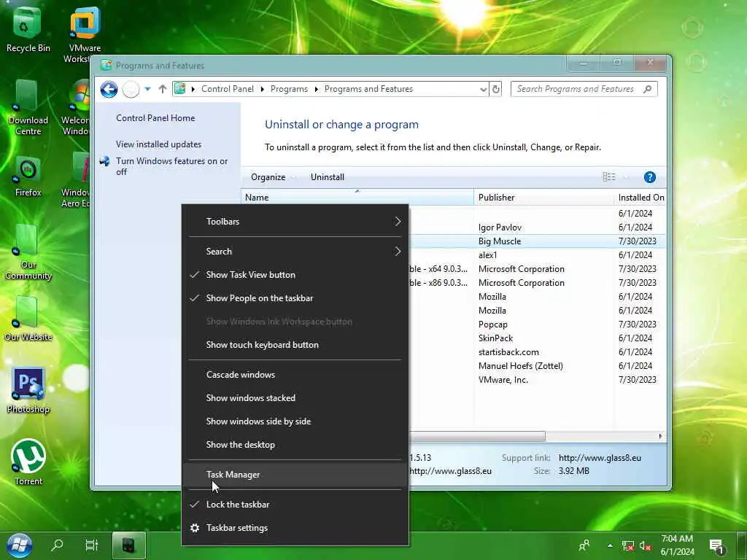Screen dimensions: 747x560
Task: Expand the Toolbars submenu
Action: click(295, 222)
